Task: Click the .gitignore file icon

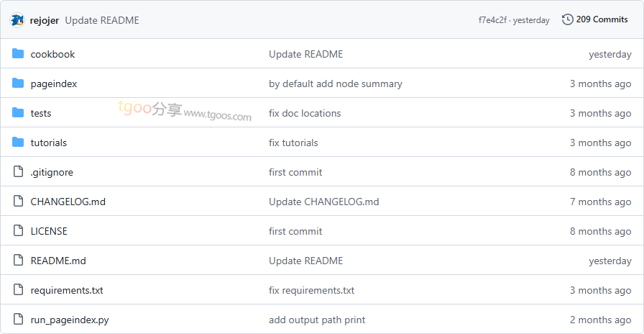Action: (x=18, y=172)
